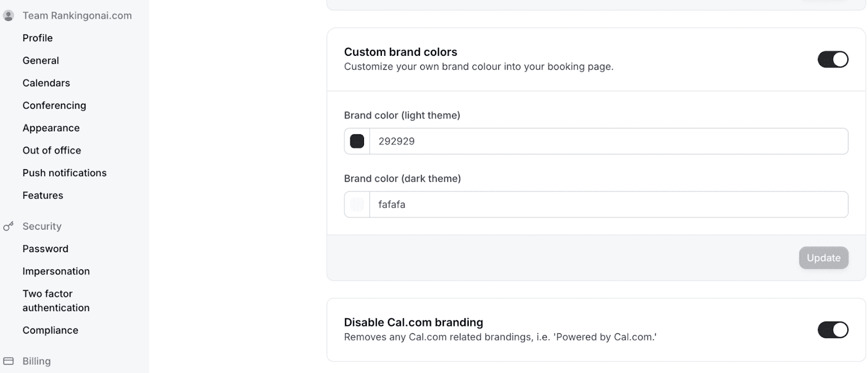Navigate to the Features page
868x373 pixels.
point(42,195)
